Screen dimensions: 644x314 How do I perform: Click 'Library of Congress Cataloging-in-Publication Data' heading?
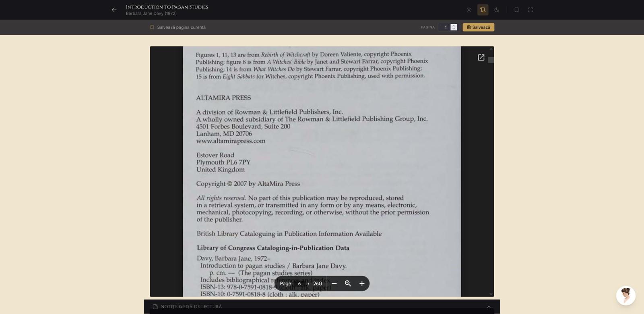pos(273,248)
